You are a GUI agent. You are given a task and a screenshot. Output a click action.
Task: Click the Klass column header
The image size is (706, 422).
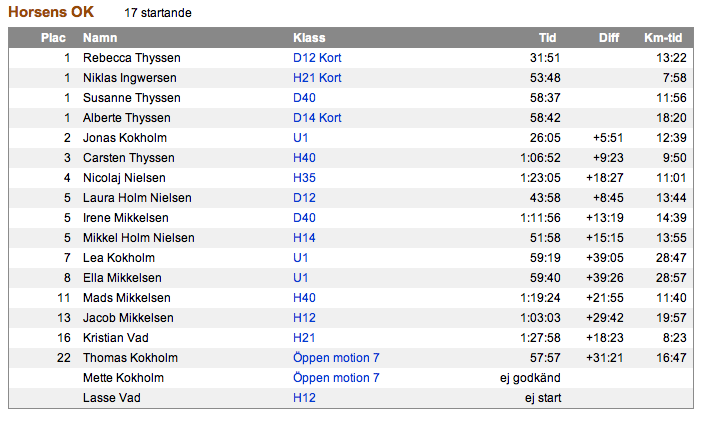(x=309, y=38)
